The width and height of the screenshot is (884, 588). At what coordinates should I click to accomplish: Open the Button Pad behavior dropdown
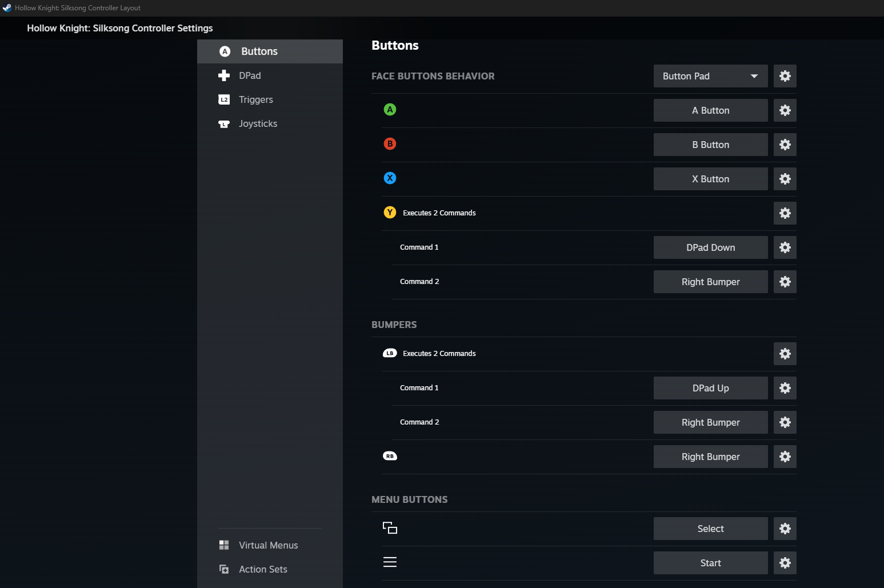pyautogui.click(x=711, y=76)
